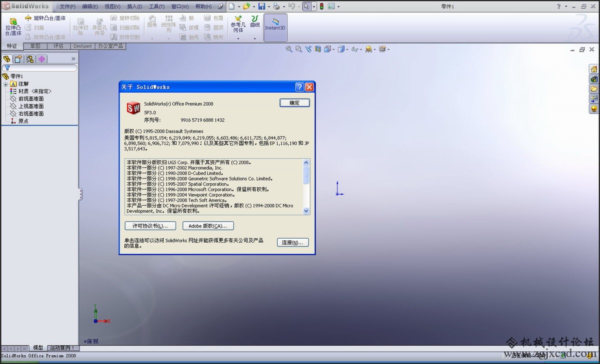Click the SolidWorks Resources house icon
The image size is (600, 364).
594,69
